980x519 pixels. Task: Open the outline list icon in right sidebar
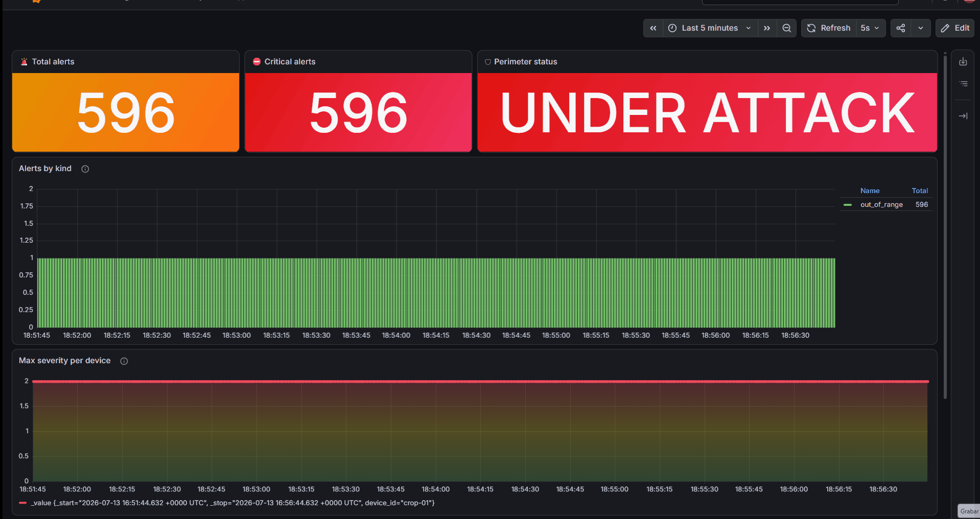tap(963, 84)
